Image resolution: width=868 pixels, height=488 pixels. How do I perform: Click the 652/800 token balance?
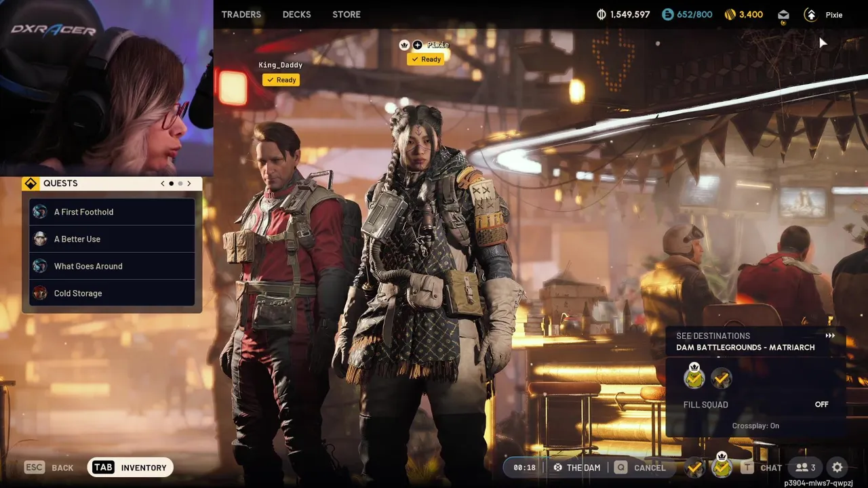click(695, 14)
